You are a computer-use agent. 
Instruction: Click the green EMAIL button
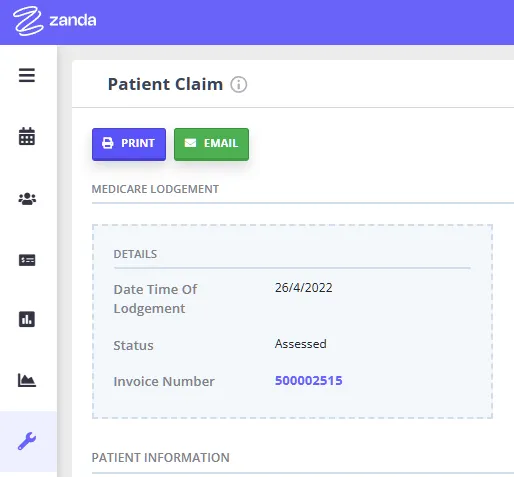click(211, 144)
